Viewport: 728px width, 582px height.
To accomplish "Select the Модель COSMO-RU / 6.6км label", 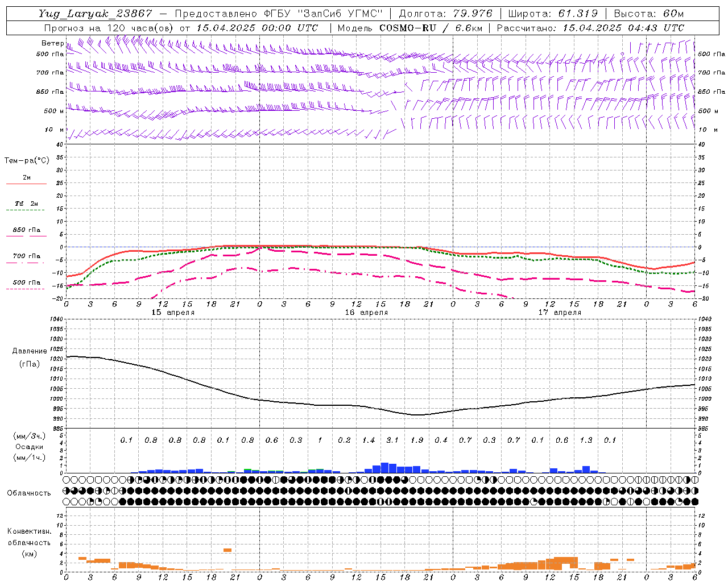I will (410, 28).
